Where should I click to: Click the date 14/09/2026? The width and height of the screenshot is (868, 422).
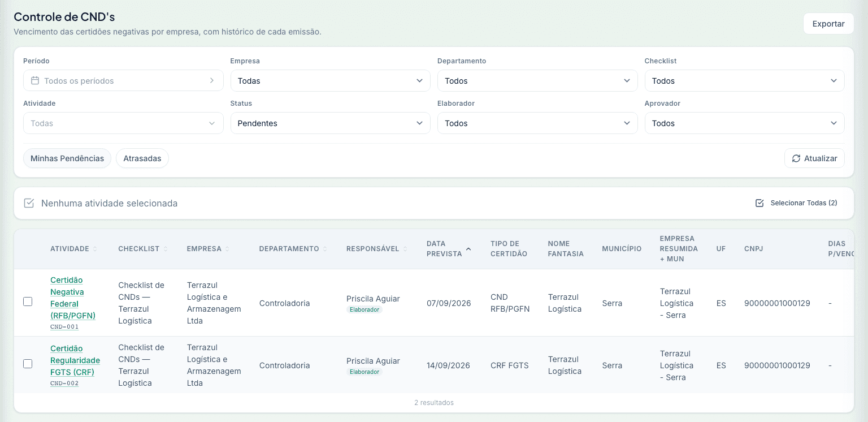(x=449, y=365)
